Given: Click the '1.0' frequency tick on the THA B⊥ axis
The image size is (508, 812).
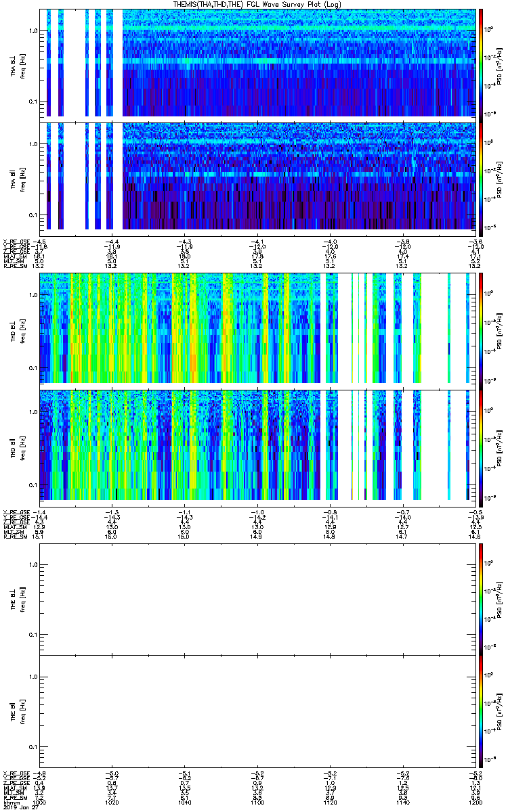Looking at the screenshot, I should tap(33, 31).
